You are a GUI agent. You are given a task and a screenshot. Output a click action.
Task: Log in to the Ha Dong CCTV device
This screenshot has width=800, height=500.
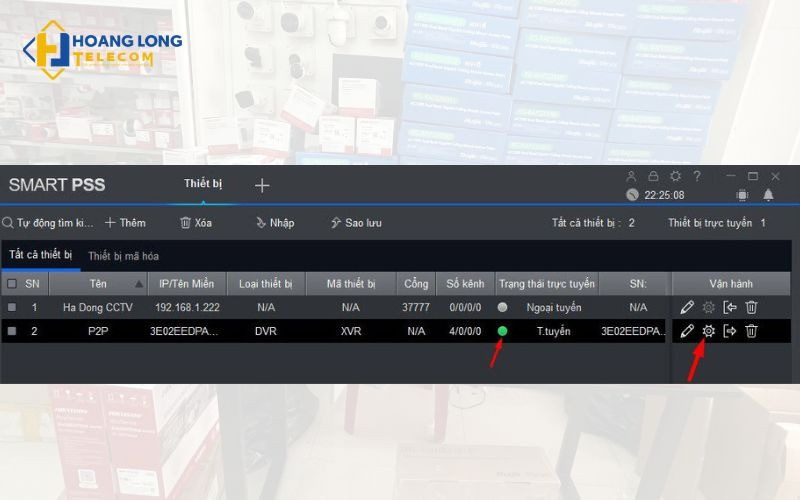[x=730, y=307]
